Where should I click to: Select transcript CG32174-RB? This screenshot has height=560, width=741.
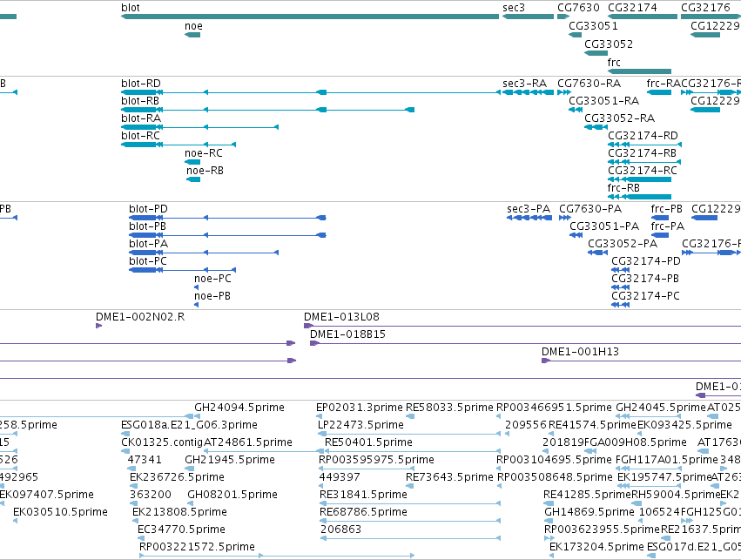[644, 162]
